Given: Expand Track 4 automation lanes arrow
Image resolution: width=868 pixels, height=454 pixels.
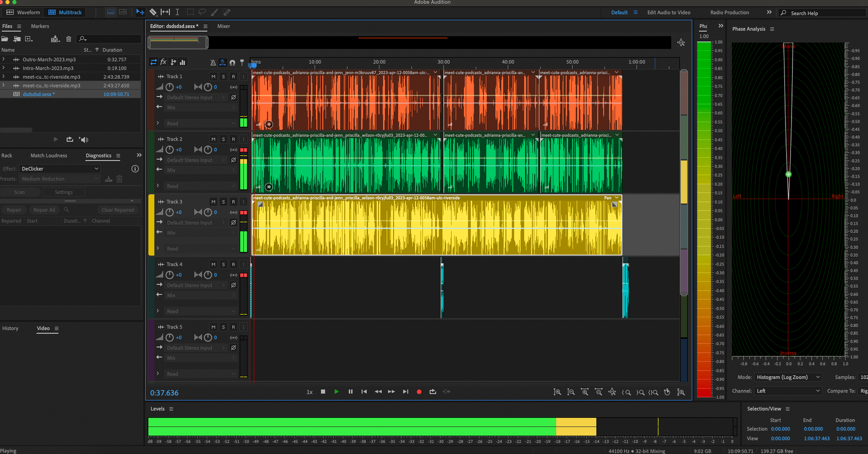Looking at the screenshot, I should pyautogui.click(x=158, y=311).
